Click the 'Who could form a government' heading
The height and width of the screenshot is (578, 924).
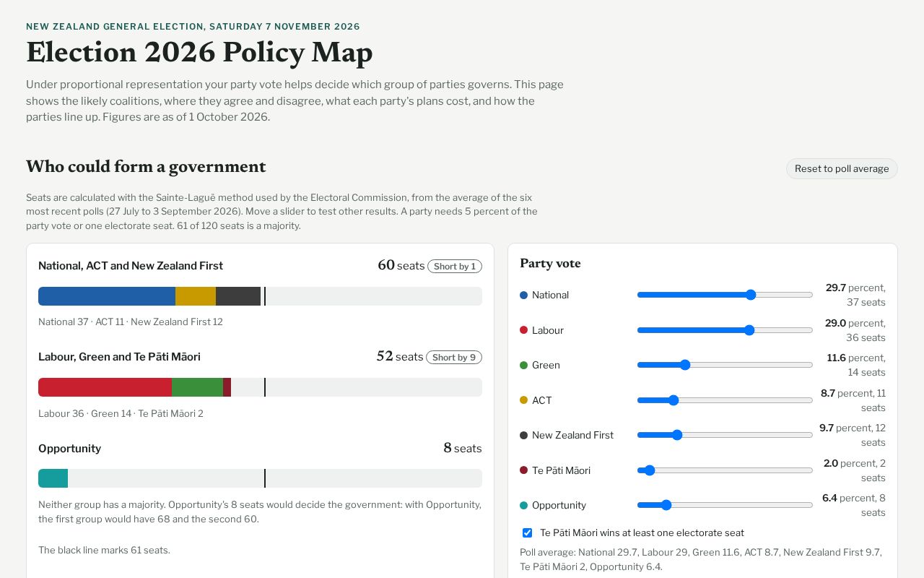pos(146,166)
